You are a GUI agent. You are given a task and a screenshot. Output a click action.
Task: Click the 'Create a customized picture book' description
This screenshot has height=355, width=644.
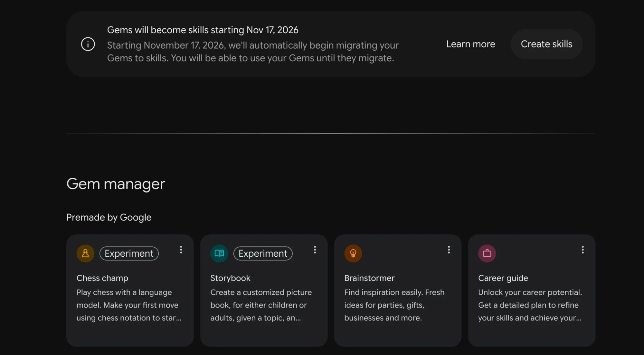pyautogui.click(x=261, y=305)
